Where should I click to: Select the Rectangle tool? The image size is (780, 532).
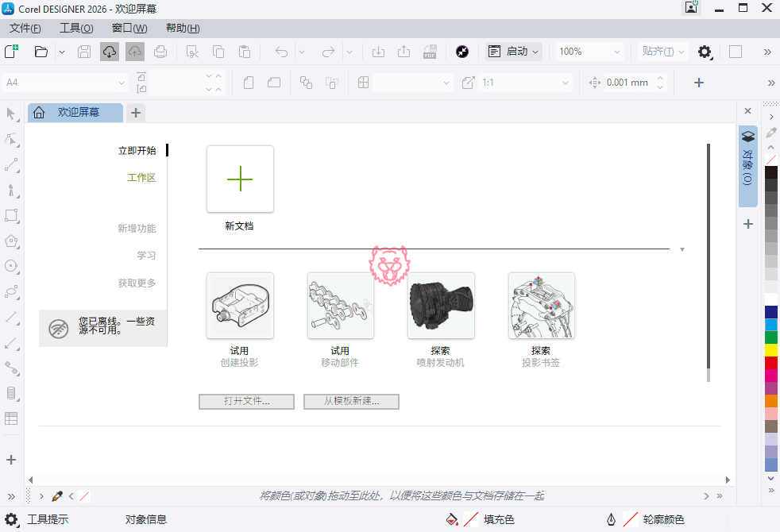point(11,215)
